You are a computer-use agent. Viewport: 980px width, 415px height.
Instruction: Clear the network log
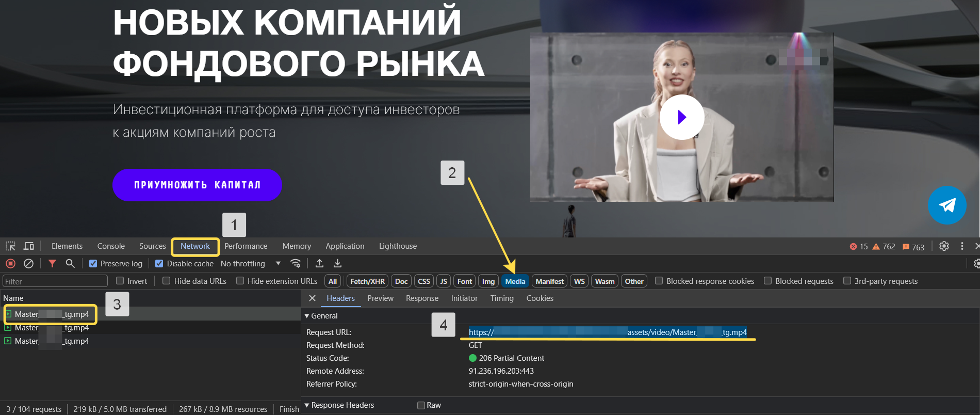pos(29,264)
